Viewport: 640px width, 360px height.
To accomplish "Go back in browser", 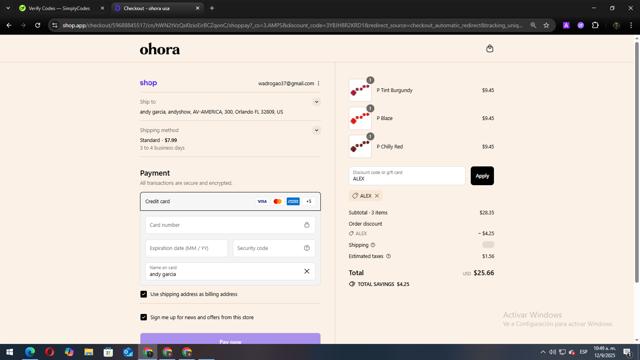I will [9, 25].
